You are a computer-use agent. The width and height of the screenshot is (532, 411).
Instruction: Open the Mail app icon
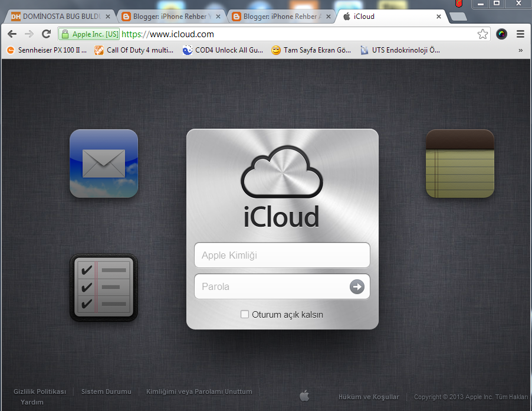coord(104,164)
